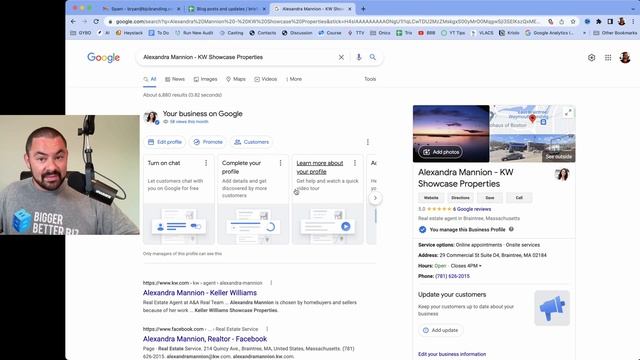The image size is (640, 360).
Task: Click the views this month link
Action: pyautogui.click(x=189, y=122)
